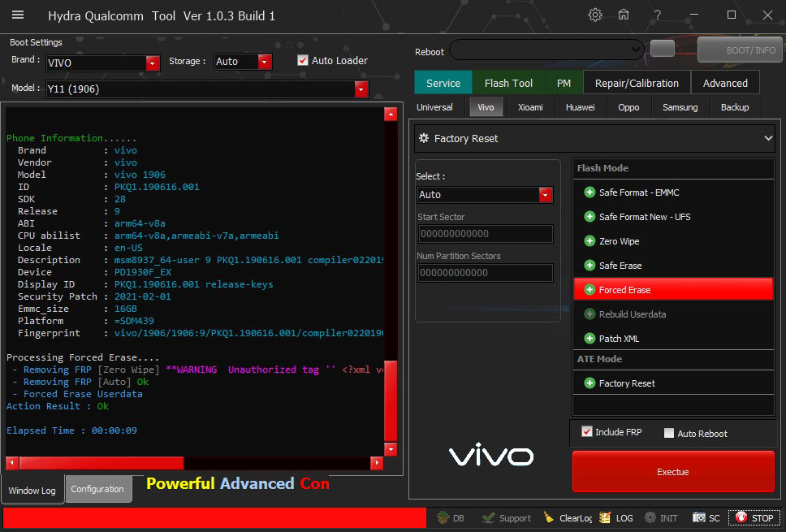
Task: Take a screenshot with SC icon
Action: 706,517
